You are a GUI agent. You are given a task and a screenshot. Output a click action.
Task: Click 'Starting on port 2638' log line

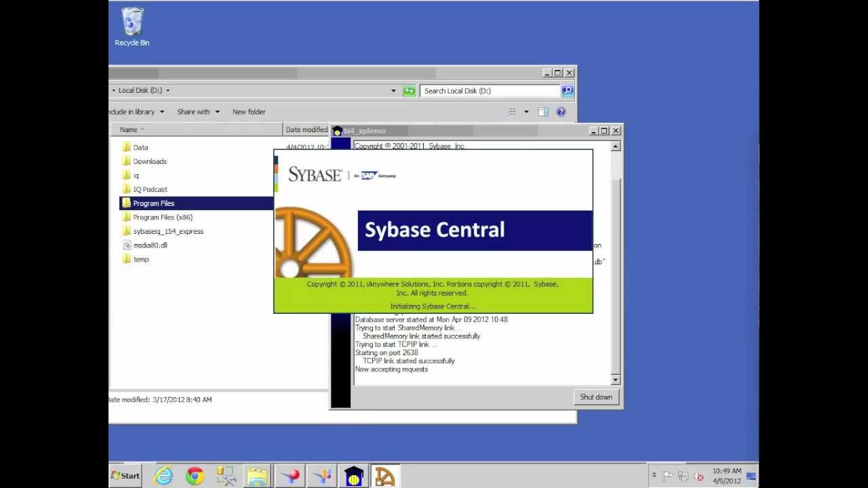tap(387, 352)
